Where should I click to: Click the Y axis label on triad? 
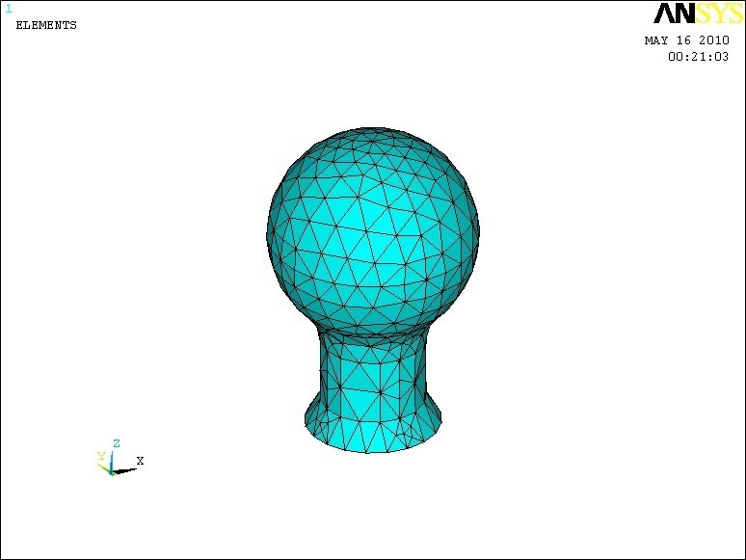[x=100, y=456]
